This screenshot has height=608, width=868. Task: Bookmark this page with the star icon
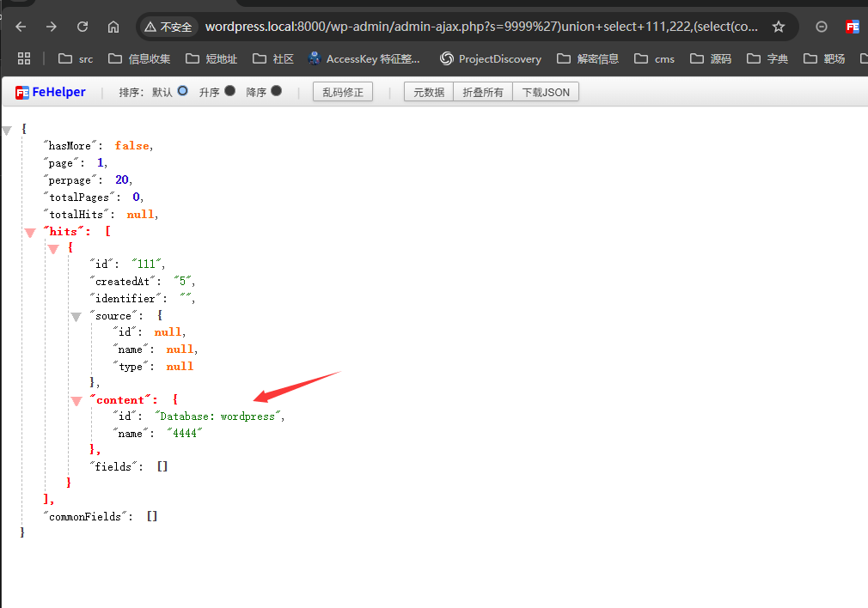tap(779, 27)
